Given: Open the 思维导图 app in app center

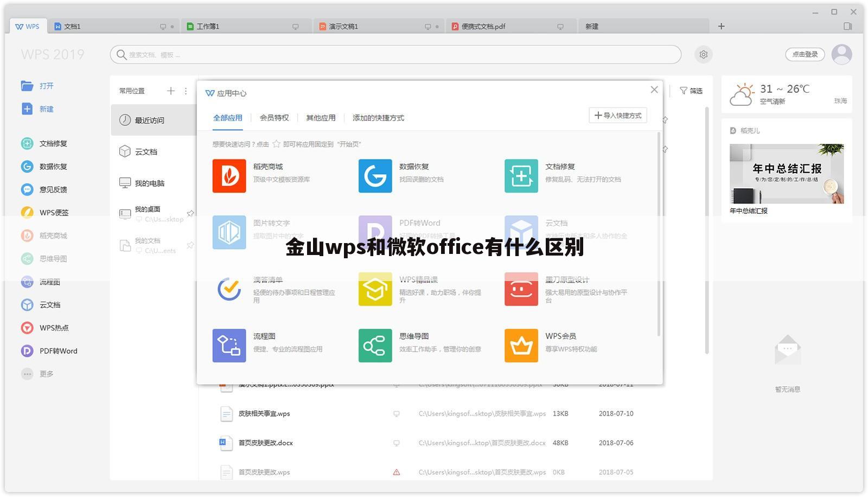Looking at the screenshot, I should [x=375, y=346].
